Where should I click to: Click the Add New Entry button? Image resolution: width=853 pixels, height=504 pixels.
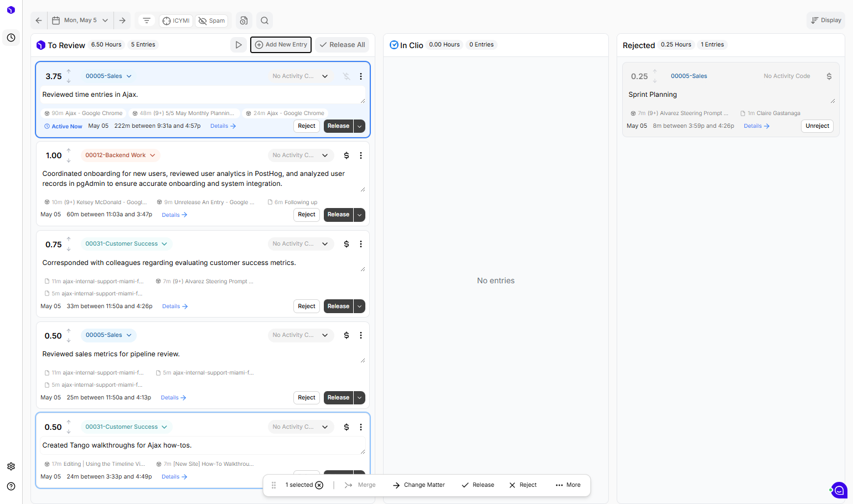281,45
